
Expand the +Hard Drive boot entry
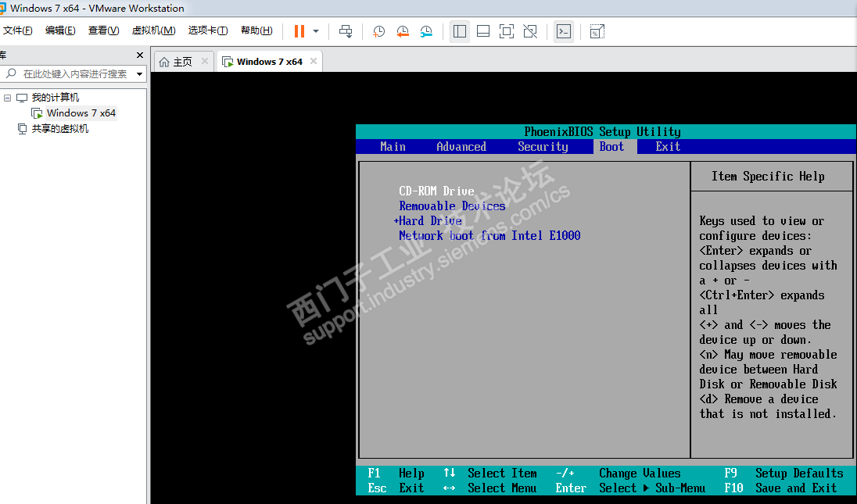point(428,220)
